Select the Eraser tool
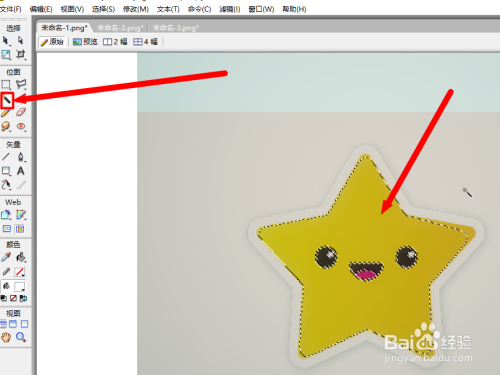This screenshot has height=375, width=500. [x=21, y=112]
